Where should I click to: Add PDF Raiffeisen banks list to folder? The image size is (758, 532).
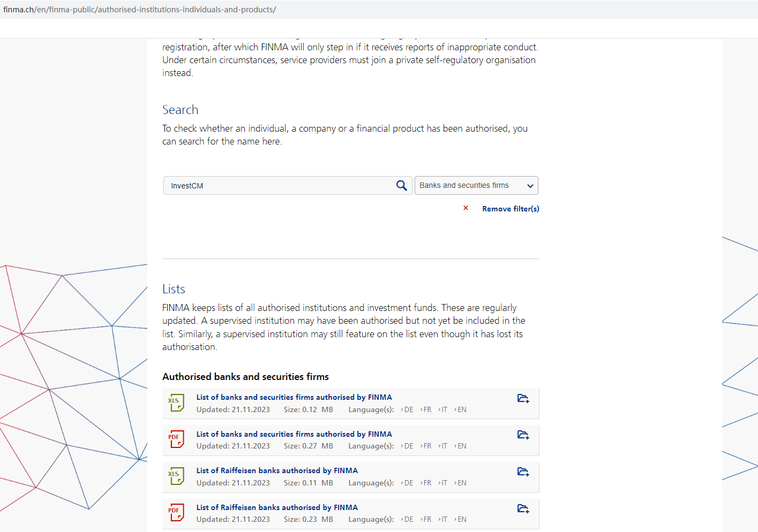(523, 508)
